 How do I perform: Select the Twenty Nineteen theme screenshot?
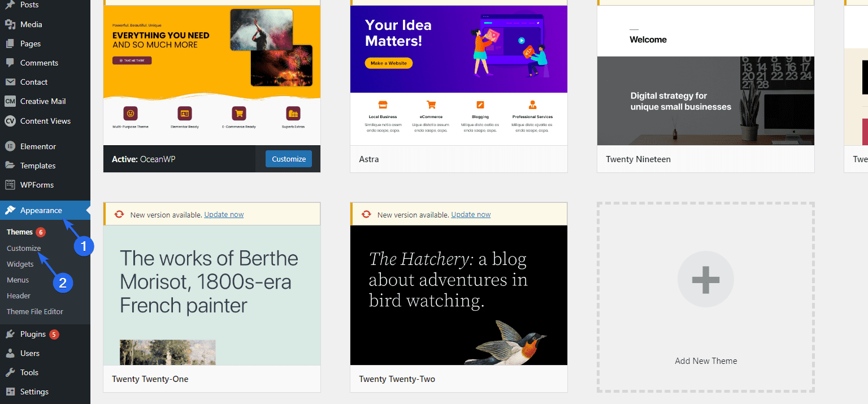[706, 75]
